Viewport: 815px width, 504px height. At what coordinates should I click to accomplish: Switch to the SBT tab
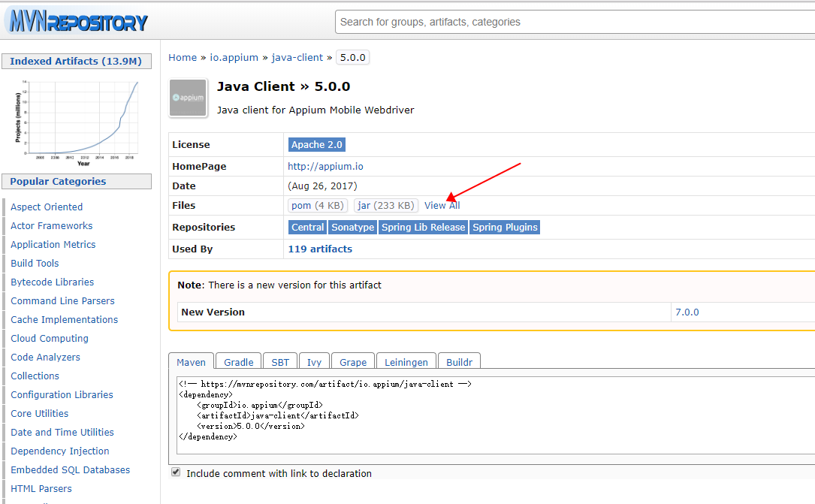(x=280, y=362)
